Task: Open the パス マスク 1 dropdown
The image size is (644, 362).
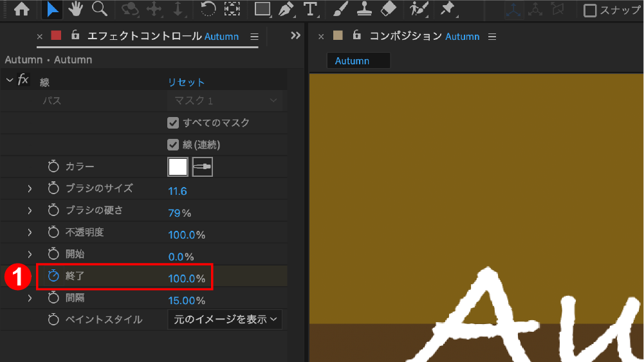Action: point(225,100)
